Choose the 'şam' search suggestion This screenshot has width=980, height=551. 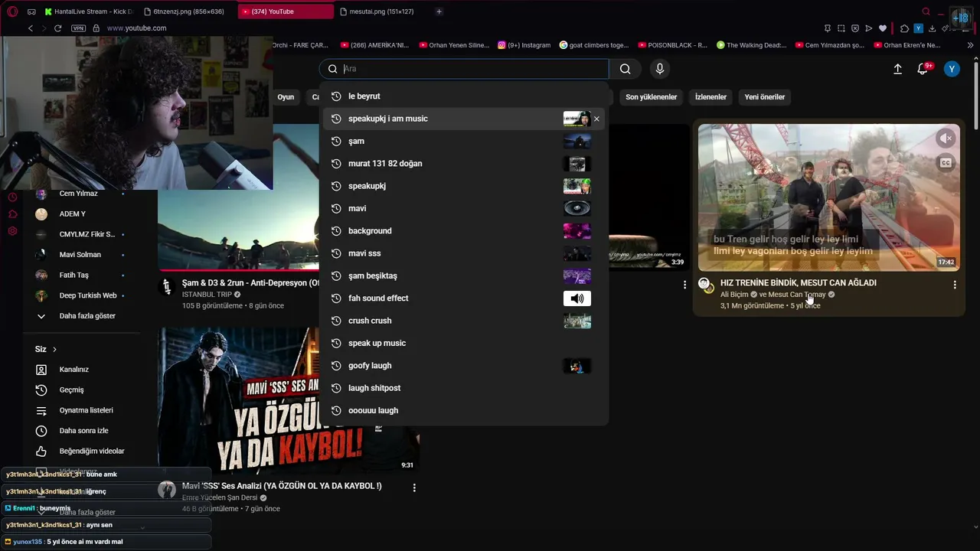pos(464,141)
